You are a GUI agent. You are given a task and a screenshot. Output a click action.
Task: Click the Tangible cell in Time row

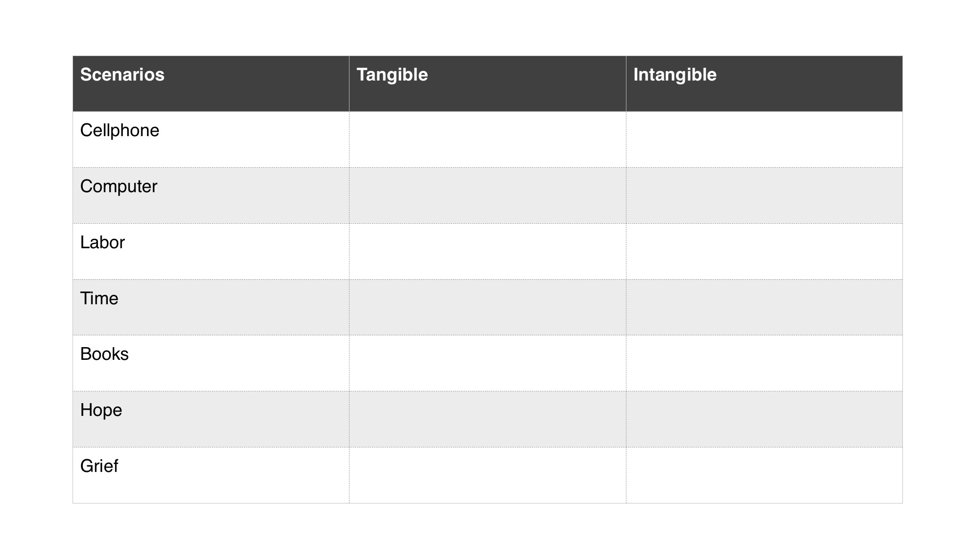tap(487, 307)
